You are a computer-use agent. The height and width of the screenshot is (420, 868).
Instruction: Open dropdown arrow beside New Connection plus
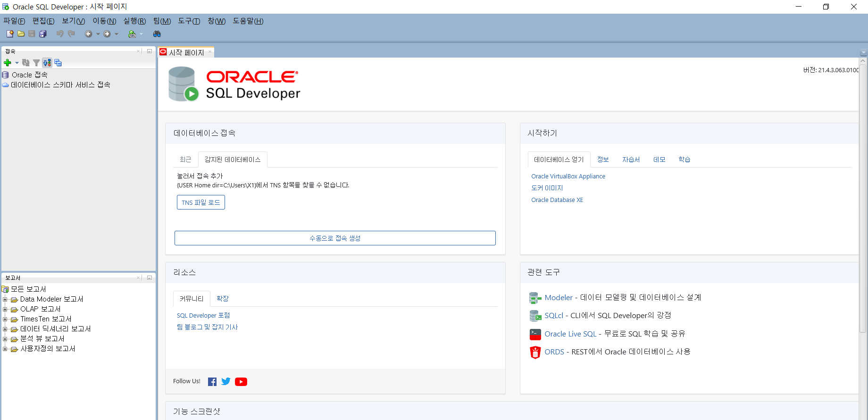pos(17,63)
